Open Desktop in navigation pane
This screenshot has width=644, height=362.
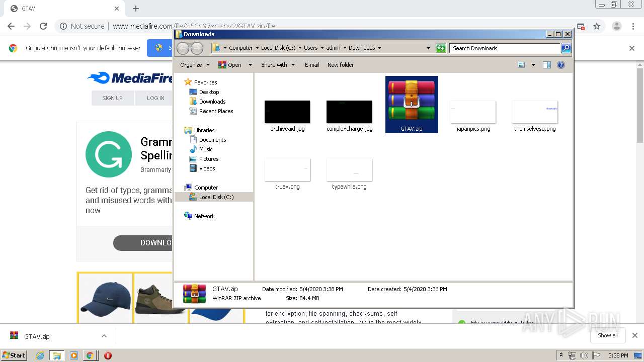pos(209,92)
